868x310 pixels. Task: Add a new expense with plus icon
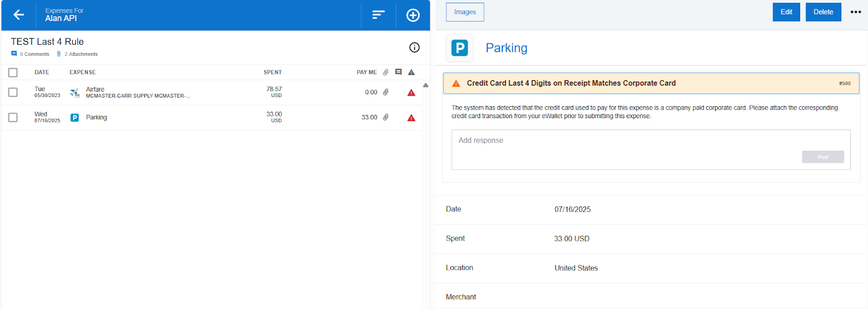coord(413,15)
